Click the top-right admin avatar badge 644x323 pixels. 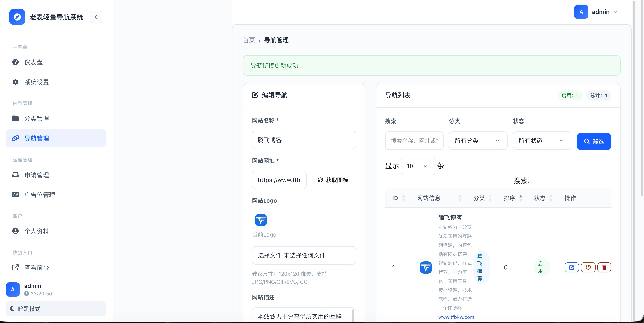pos(581,12)
